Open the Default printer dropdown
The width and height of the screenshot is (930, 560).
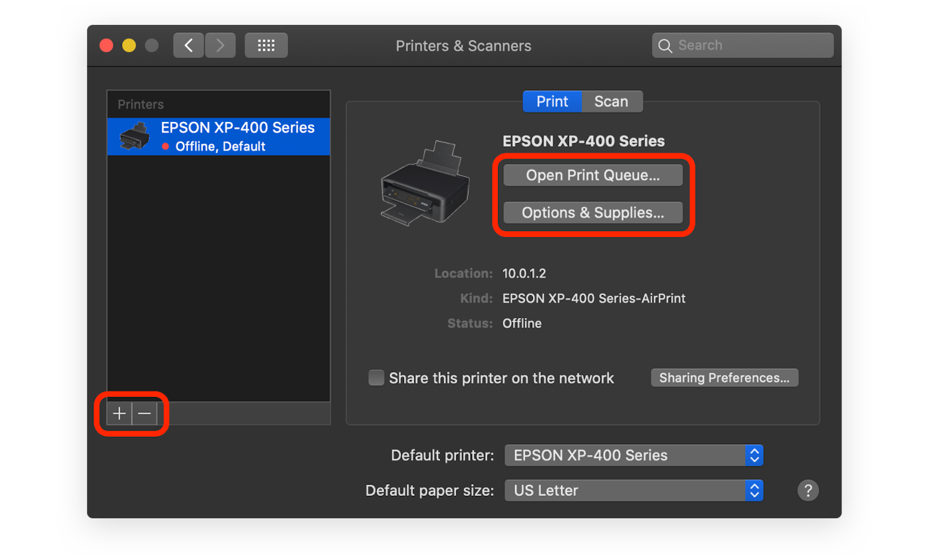click(x=633, y=455)
